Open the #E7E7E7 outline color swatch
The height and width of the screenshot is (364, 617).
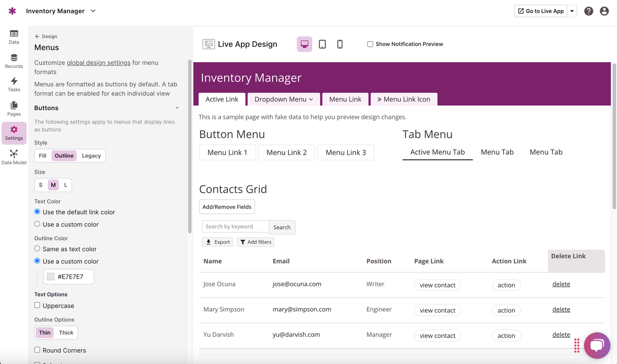click(x=51, y=277)
